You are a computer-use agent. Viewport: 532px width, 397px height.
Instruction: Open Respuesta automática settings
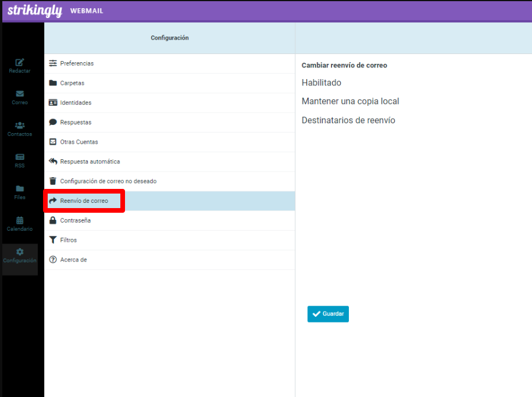click(x=170, y=162)
